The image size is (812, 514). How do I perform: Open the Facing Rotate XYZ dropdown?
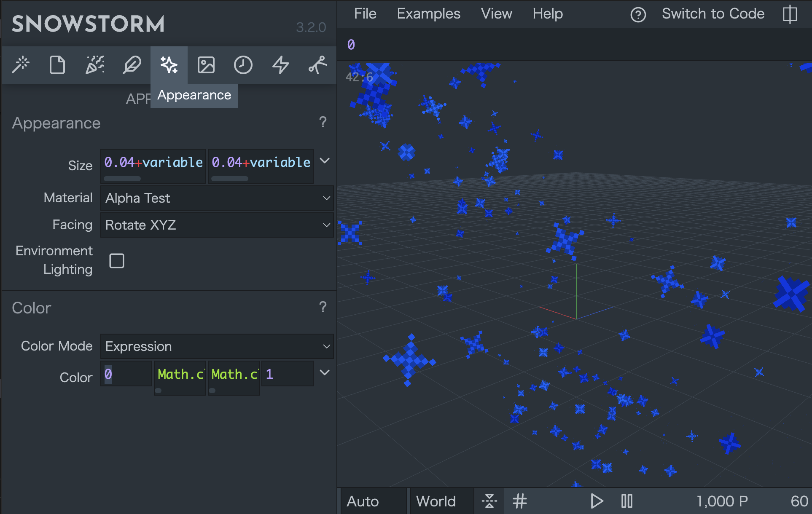click(x=217, y=225)
